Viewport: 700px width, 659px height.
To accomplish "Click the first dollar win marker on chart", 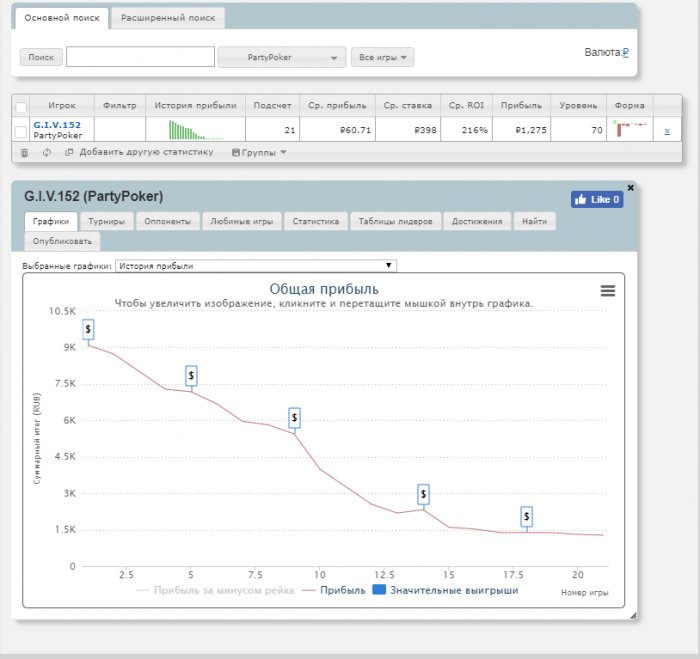I will point(88,330).
